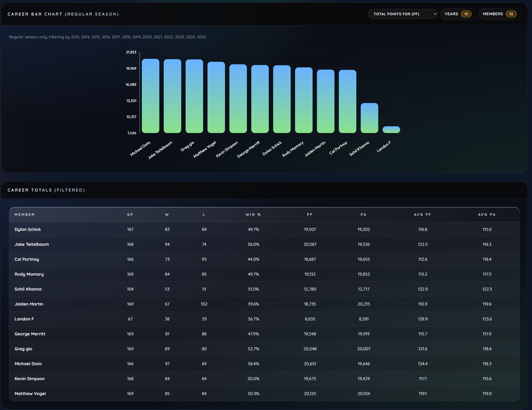Sort table by GP column header
532x410 pixels.
coord(130,214)
